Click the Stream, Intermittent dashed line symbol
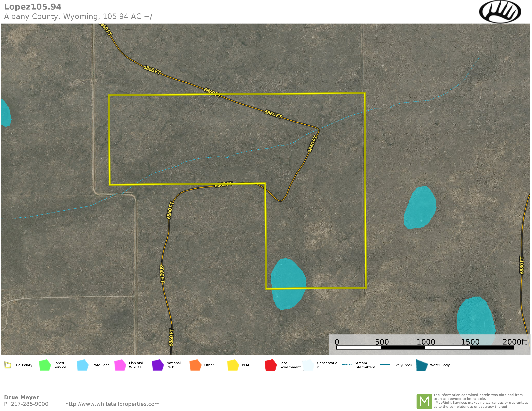 pos(347,364)
